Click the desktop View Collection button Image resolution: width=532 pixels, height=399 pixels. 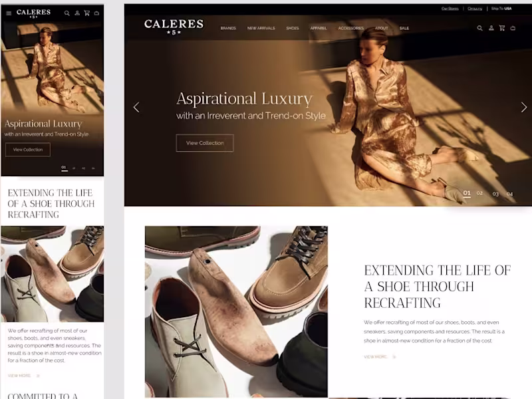[x=205, y=143]
